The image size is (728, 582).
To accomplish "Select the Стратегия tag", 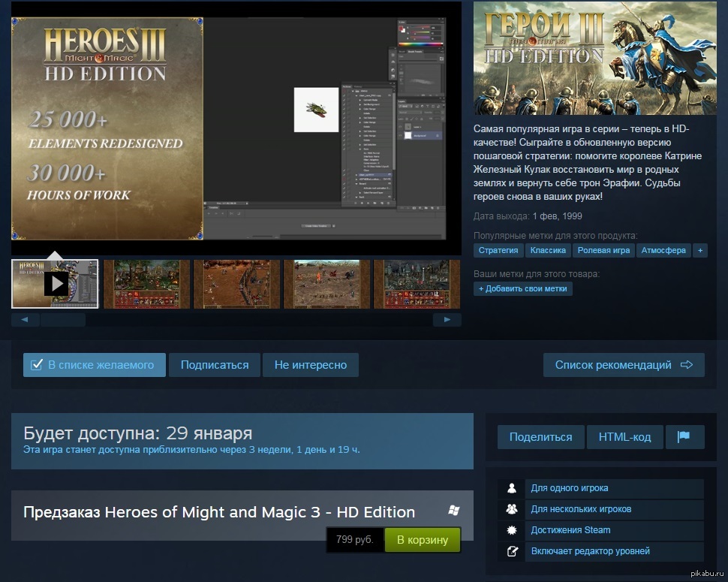I will (498, 250).
